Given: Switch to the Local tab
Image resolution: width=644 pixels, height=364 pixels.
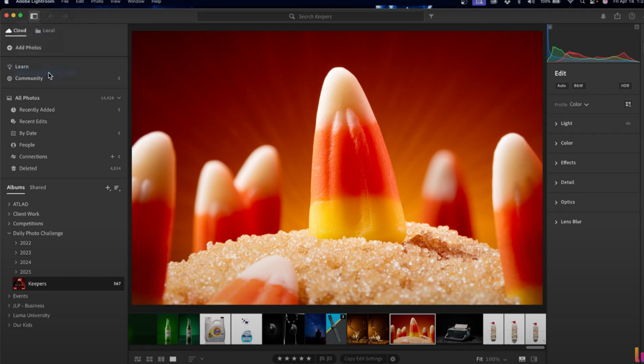Looking at the screenshot, I should coord(45,31).
